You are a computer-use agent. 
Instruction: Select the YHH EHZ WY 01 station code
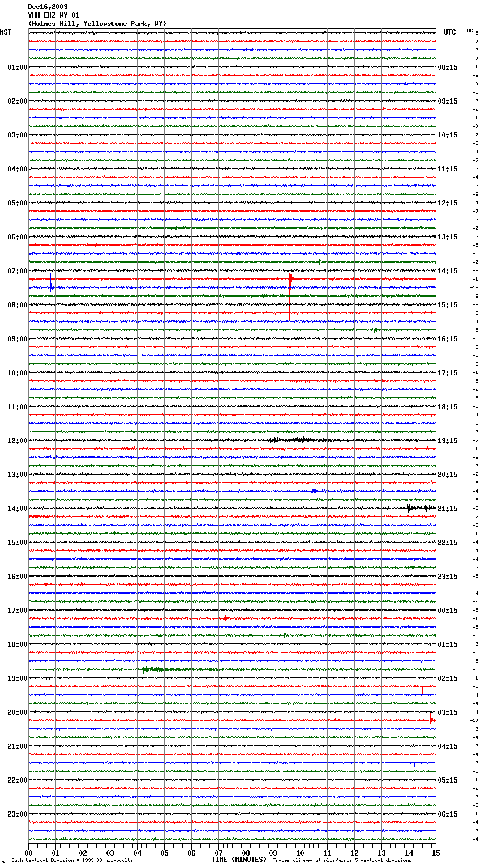54,15
